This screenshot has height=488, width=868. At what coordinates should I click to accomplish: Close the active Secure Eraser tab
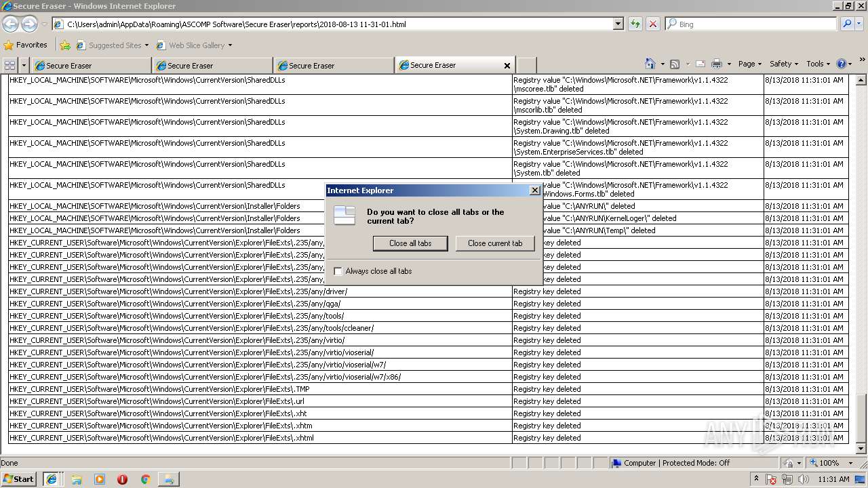coord(507,66)
